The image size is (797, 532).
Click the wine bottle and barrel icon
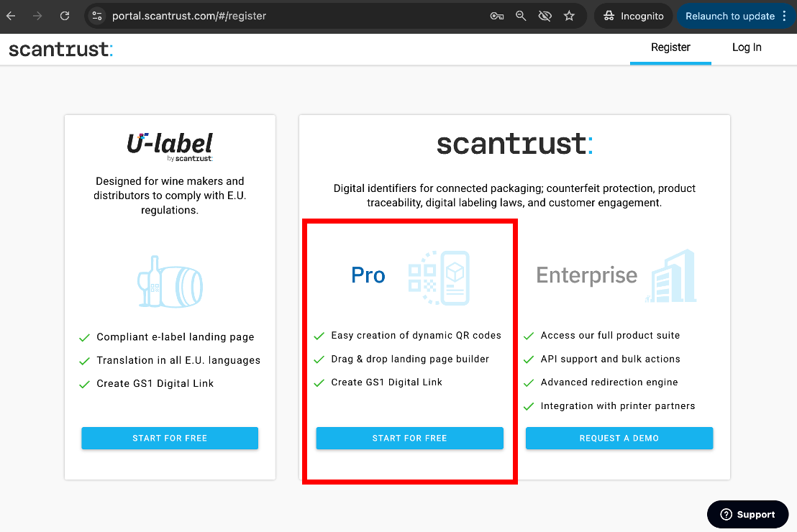170,282
